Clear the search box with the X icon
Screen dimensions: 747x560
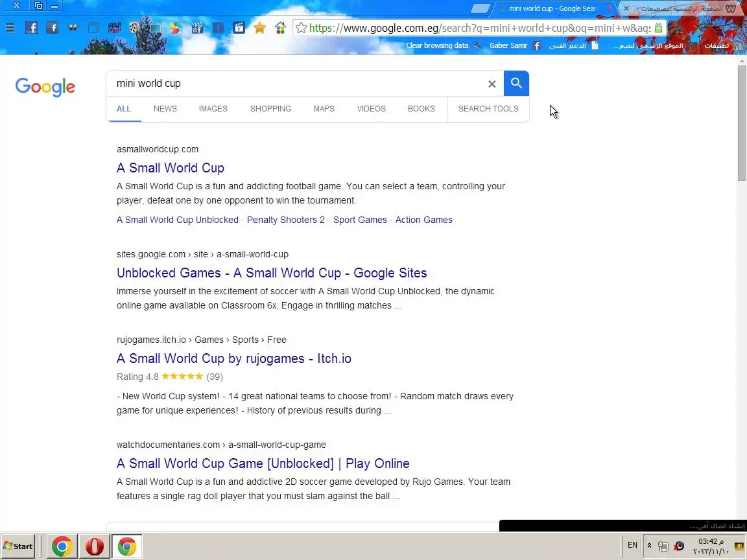point(492,84)
